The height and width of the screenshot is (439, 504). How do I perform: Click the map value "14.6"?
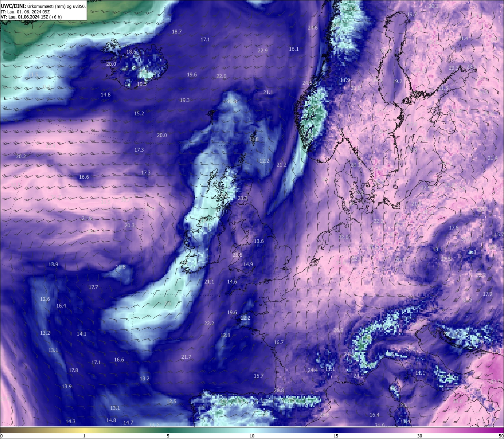coord(232,282)
